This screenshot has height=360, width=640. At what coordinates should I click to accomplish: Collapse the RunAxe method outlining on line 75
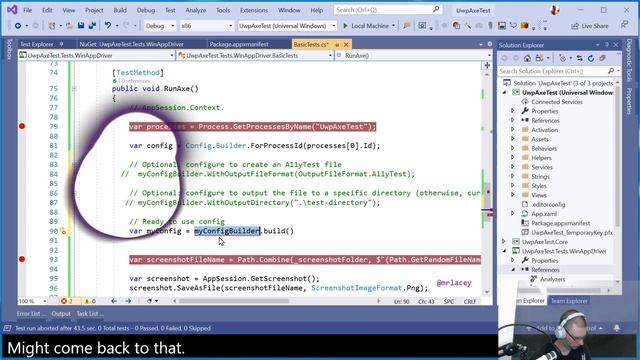point(74,89)
